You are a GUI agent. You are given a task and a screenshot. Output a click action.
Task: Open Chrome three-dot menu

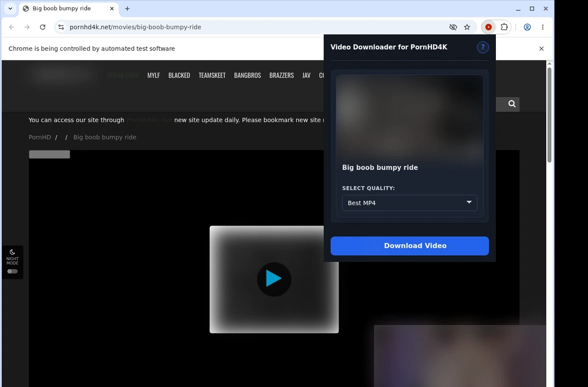coord(542,27)
